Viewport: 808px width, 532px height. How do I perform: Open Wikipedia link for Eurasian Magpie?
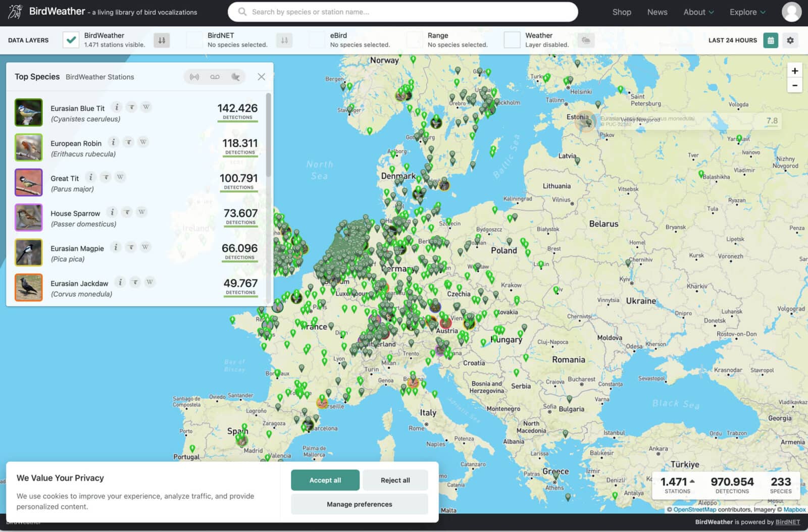click(x=145, y=247)
